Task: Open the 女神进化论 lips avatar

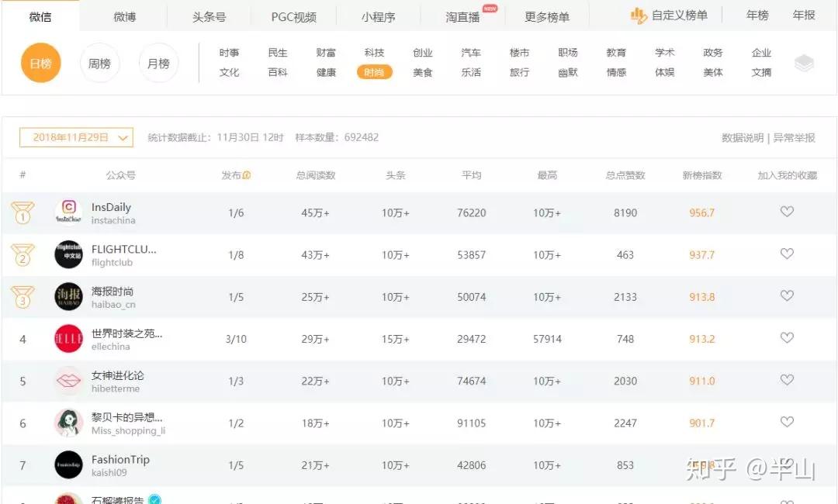Action: click(68, 381)
